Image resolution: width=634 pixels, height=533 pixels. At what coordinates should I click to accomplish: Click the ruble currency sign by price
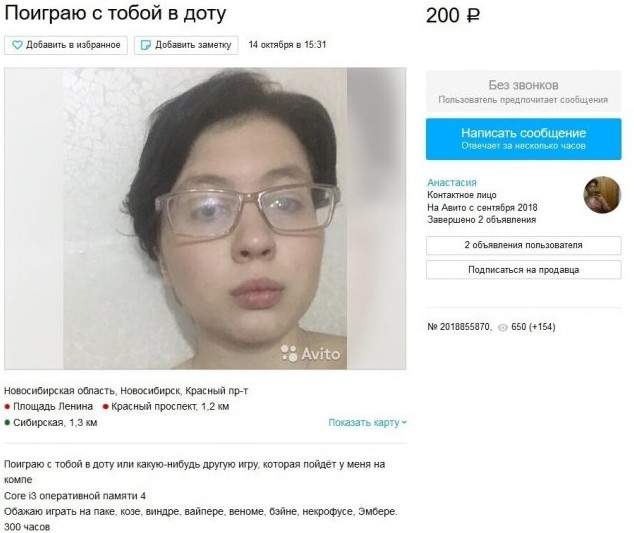(473, 16)
